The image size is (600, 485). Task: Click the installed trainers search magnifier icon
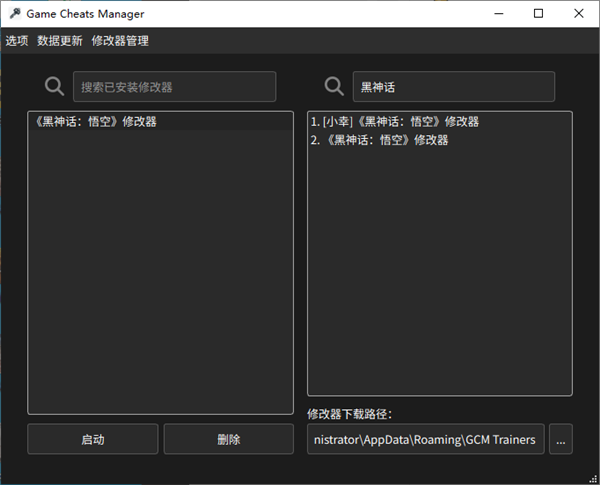[x=55, y=87]
